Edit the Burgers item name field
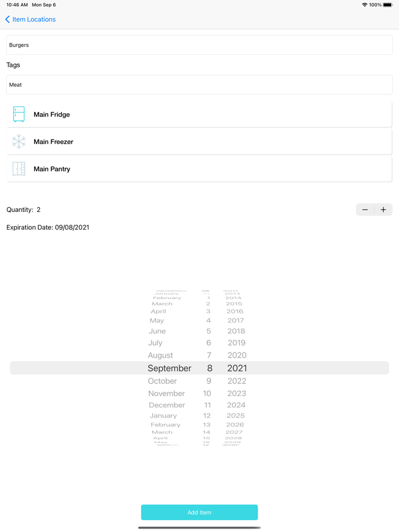Screen dimensions: 399x532 [x=199, y=45]
